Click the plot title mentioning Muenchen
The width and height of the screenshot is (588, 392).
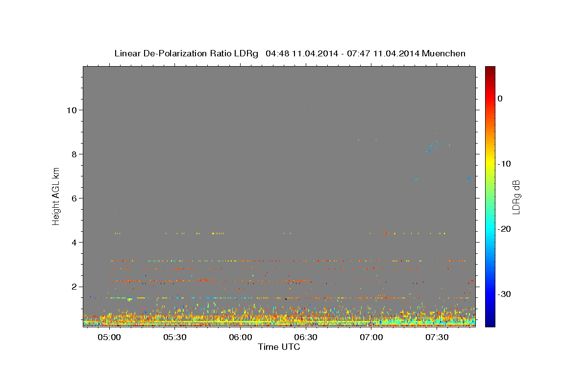tap(290, 53)
